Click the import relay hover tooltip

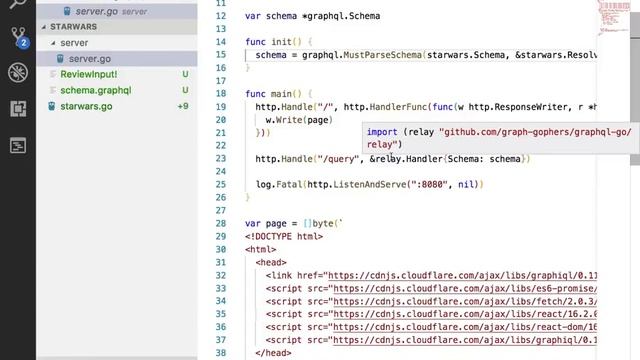pos(500,138)
